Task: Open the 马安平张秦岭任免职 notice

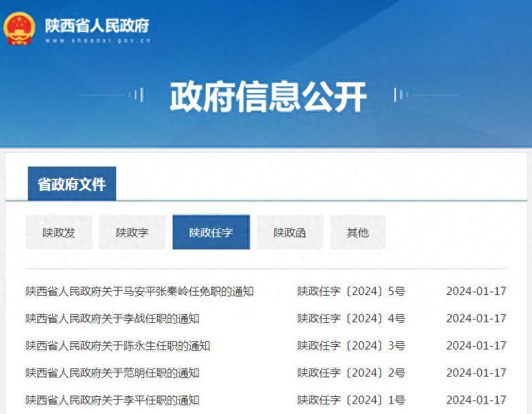Action: tap(139, 292)
